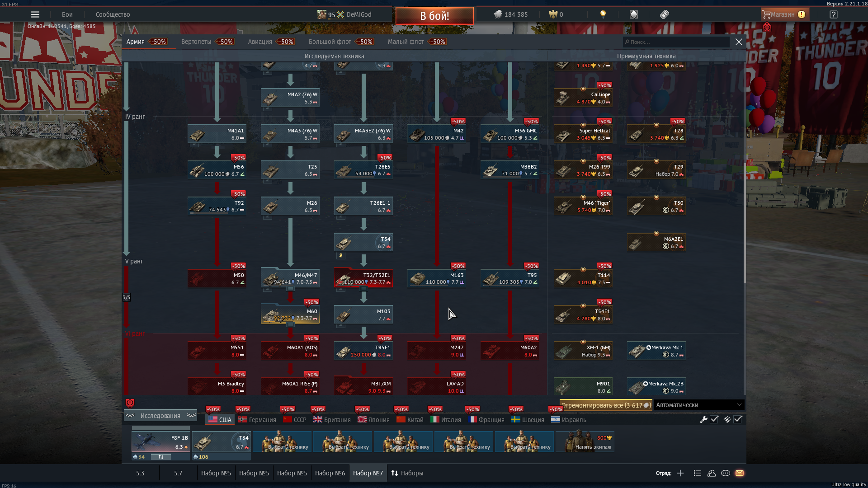Select the M36 GMC vehicle card
Image resolution: width=868 pixels, height=488 pixels.
point(510,134)
